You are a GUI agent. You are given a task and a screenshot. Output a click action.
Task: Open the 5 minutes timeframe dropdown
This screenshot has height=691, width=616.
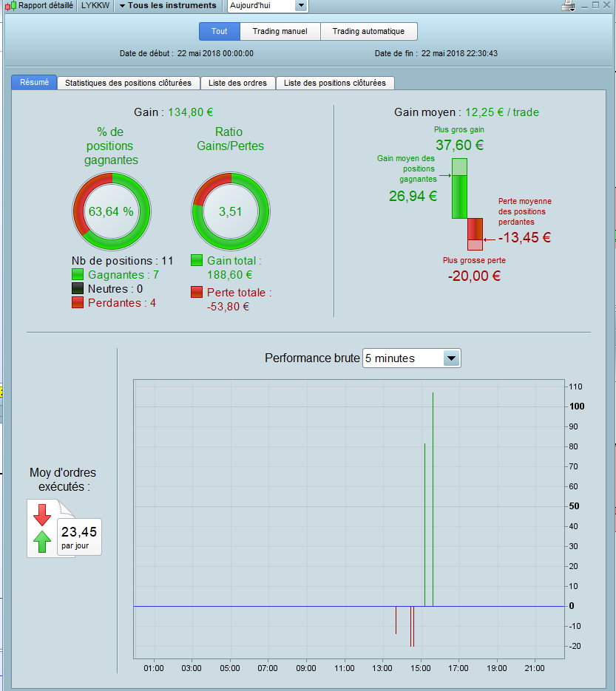[x=411, y=358]
